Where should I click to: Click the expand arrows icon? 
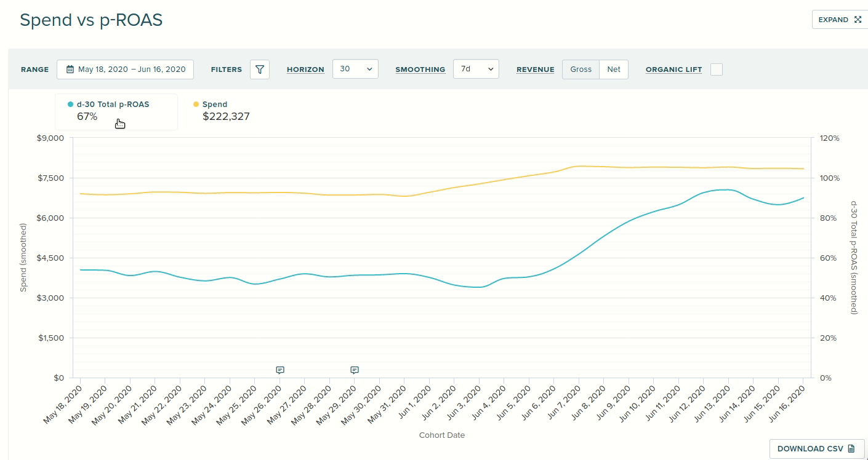[858, 20]
